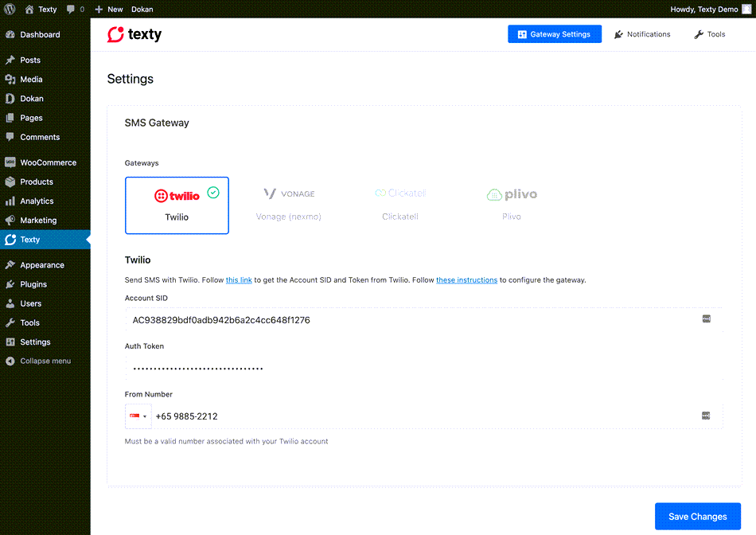Select the Plivo gateway
Screen dimensions: 756x535
(x=512, y=205)
